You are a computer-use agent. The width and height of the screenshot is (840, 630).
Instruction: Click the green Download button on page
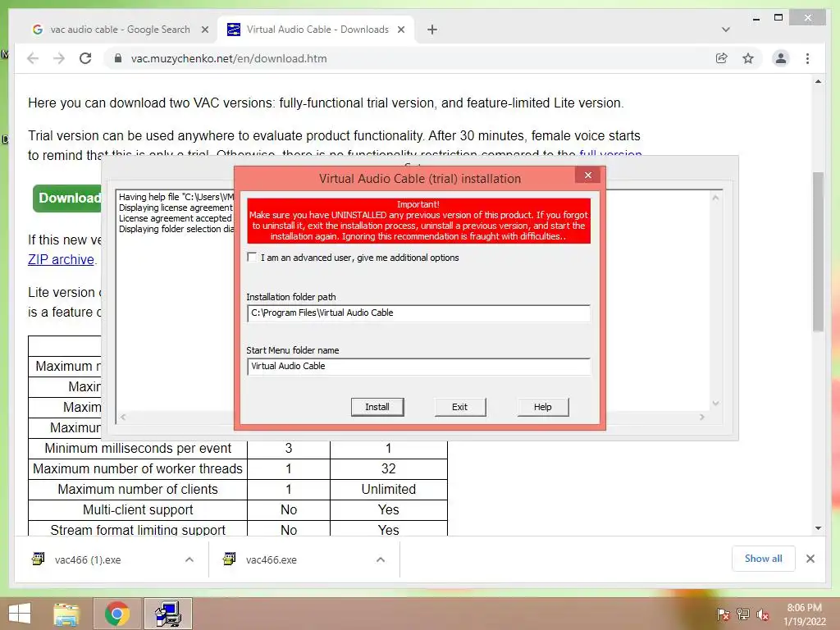pos(67,199)
